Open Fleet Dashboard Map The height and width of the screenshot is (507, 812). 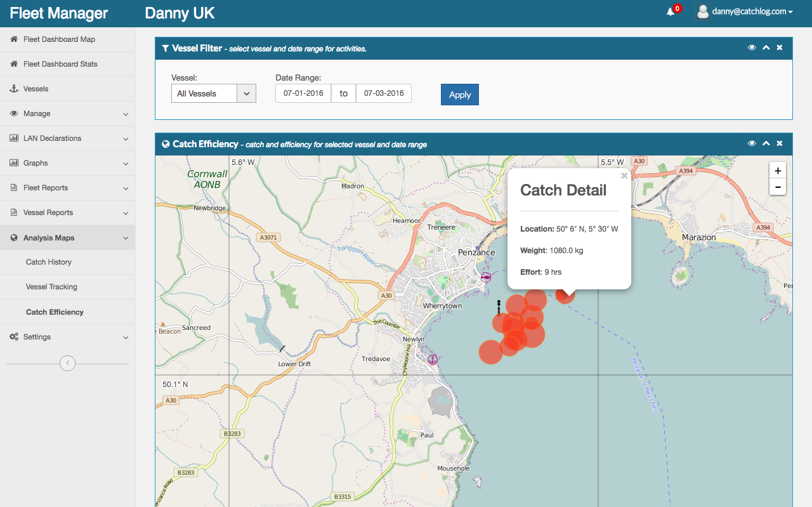pos(67,39)
